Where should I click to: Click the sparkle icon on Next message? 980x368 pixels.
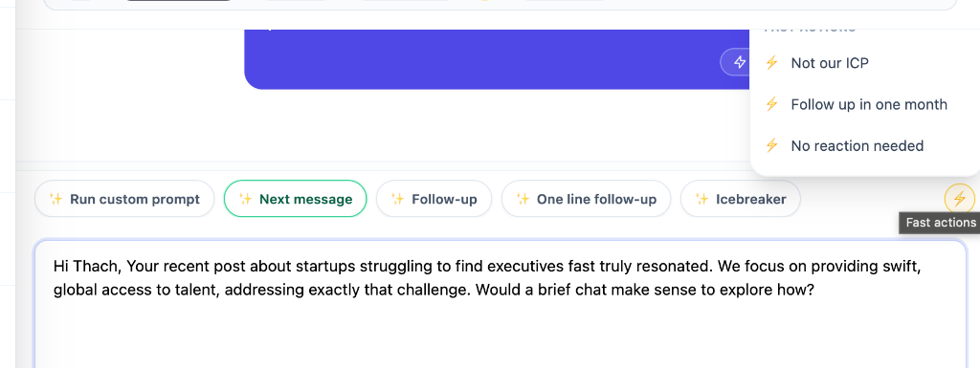(246, 199)
